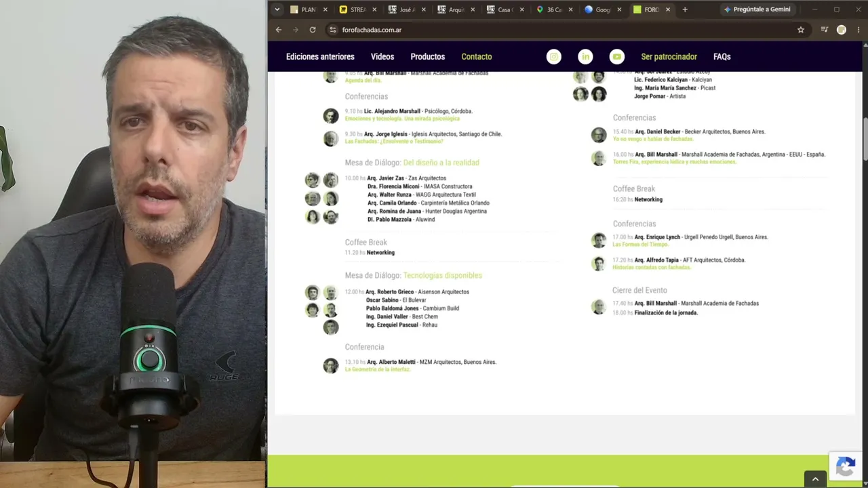Close the active FORO tab
This screenshot has width=868, height=488.
click(x=668, y=9)
